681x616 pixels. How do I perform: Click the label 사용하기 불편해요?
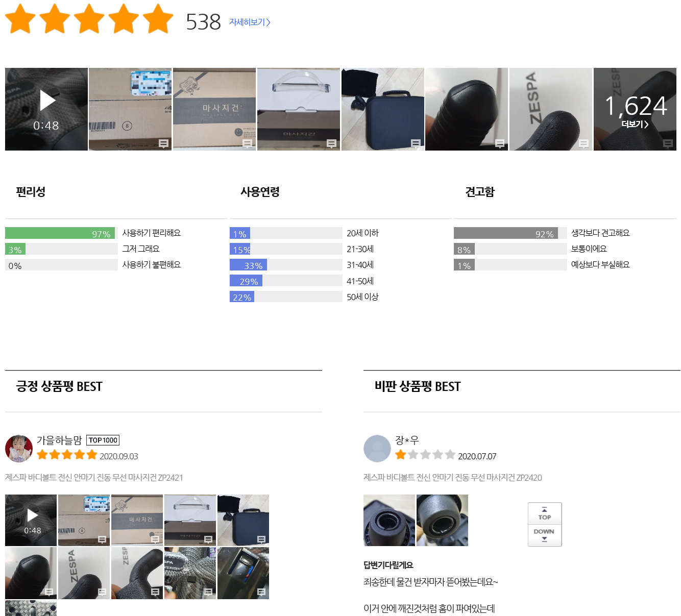152,265
